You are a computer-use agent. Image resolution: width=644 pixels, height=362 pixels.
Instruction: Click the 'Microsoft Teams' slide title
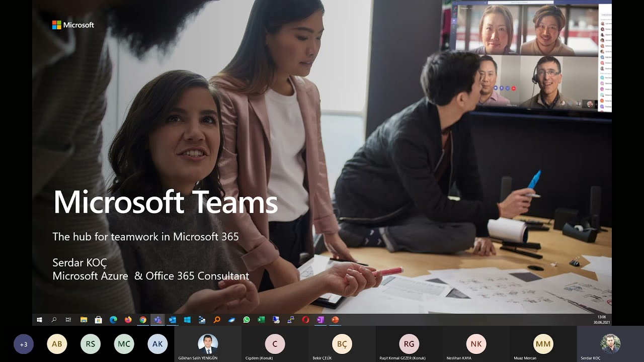coord(166,202)
